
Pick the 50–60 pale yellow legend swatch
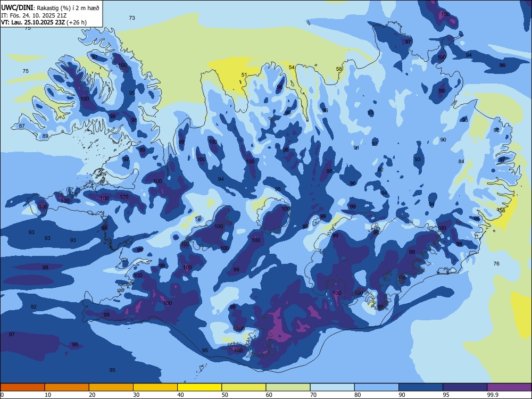(x=244, y=387)
